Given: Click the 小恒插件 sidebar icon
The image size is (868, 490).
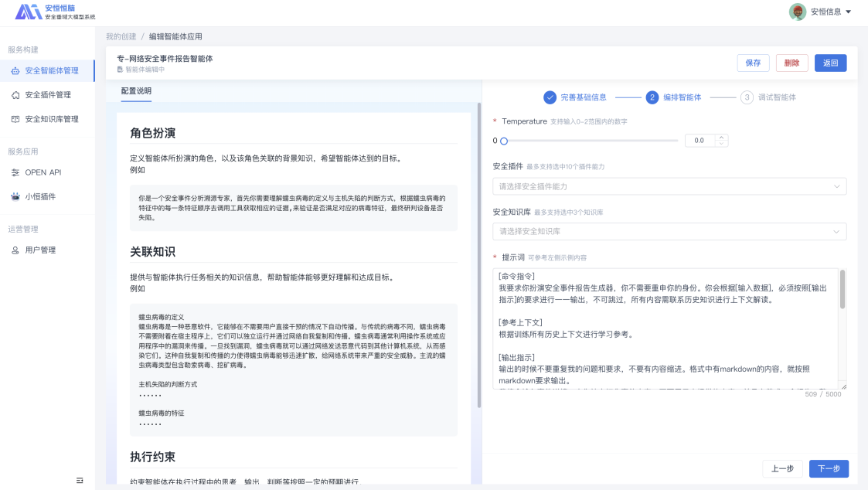Looking at the screenshot, I should [15, 196].
